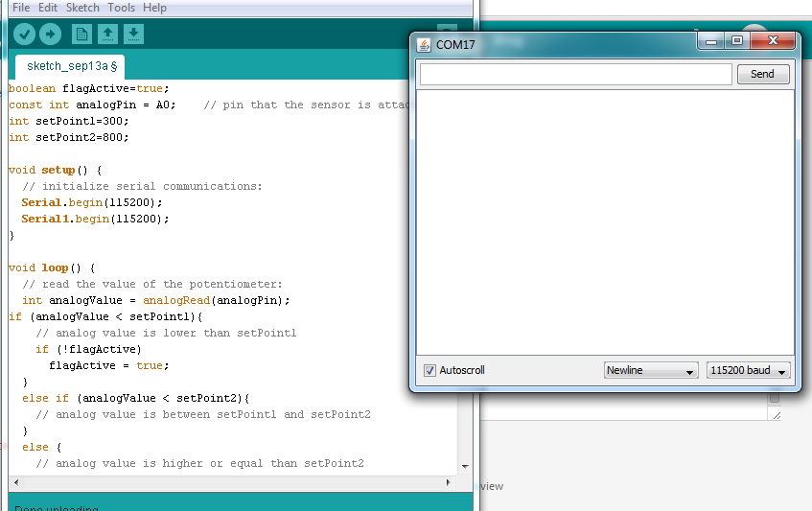Open the Tools menu

pos(121,8)
